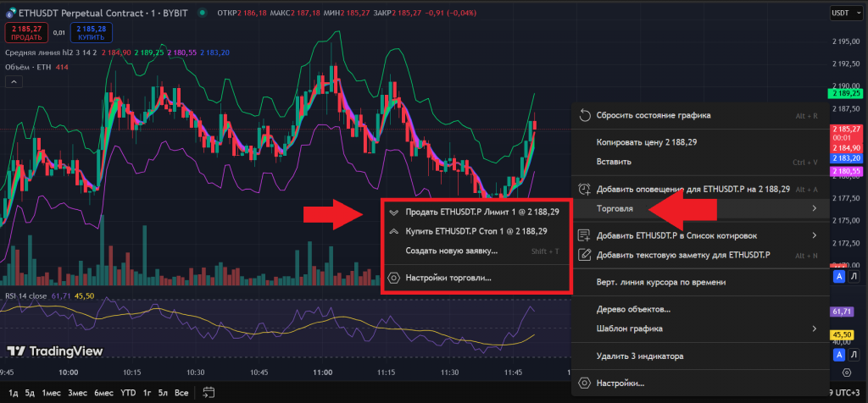Image resolution: width=868 pixels, height=403 pixels.
Task: Toggle log scale 'Л' button on RSI pane
Action: [x=854, y=277]
